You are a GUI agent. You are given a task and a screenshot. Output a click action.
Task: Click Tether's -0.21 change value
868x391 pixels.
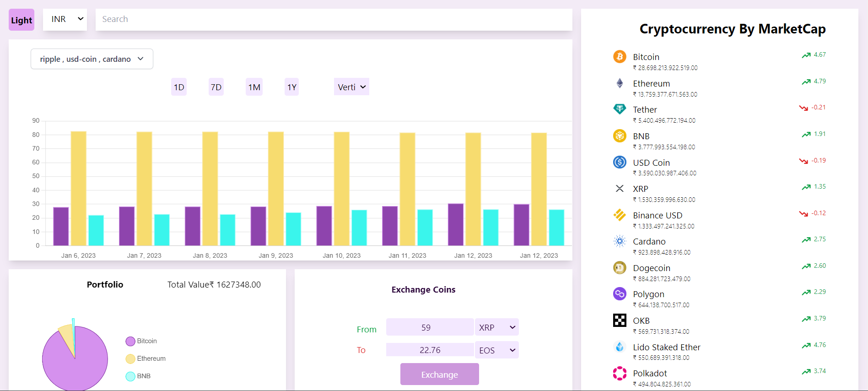[x=819, y=108]
